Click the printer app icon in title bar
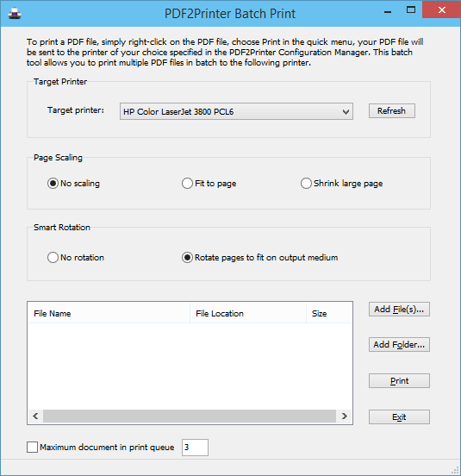The image size is (461, 476). pos(15,13)
